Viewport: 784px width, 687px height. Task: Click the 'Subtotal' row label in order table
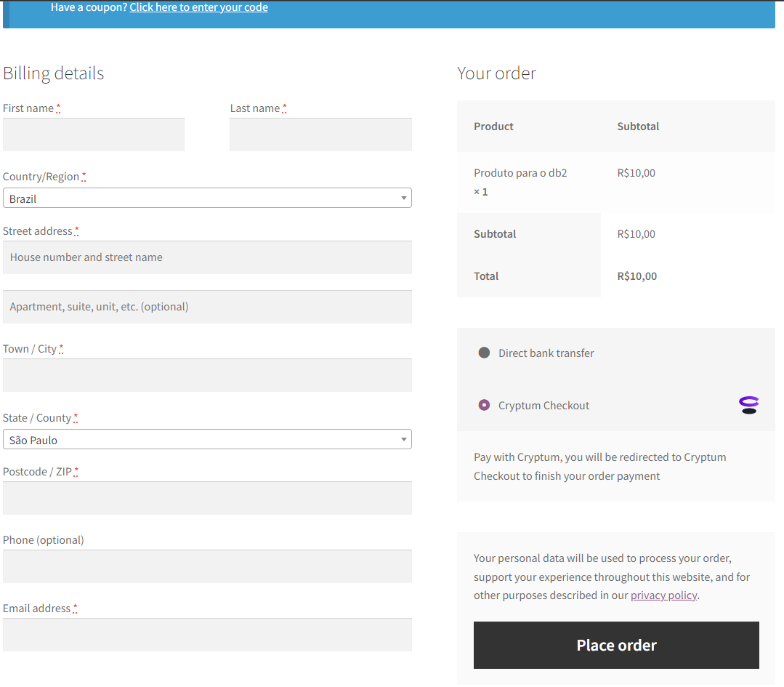click(x=495, y=234)
